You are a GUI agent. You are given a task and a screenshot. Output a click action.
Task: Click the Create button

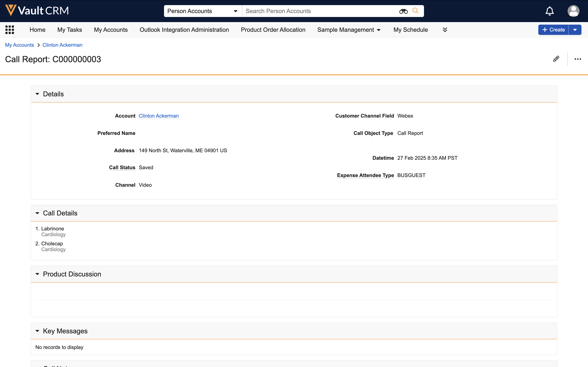tap(553, 30)
